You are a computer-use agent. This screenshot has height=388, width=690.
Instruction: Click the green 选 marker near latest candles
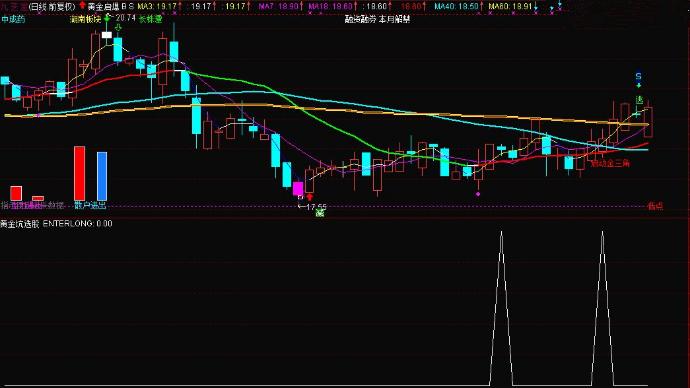click(x=639, y=100)
